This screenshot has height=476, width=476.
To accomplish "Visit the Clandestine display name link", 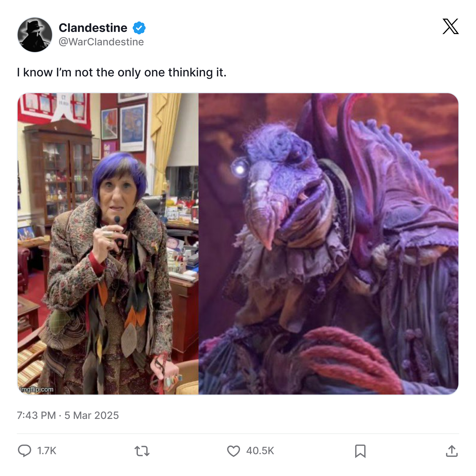I will [93, 27].
